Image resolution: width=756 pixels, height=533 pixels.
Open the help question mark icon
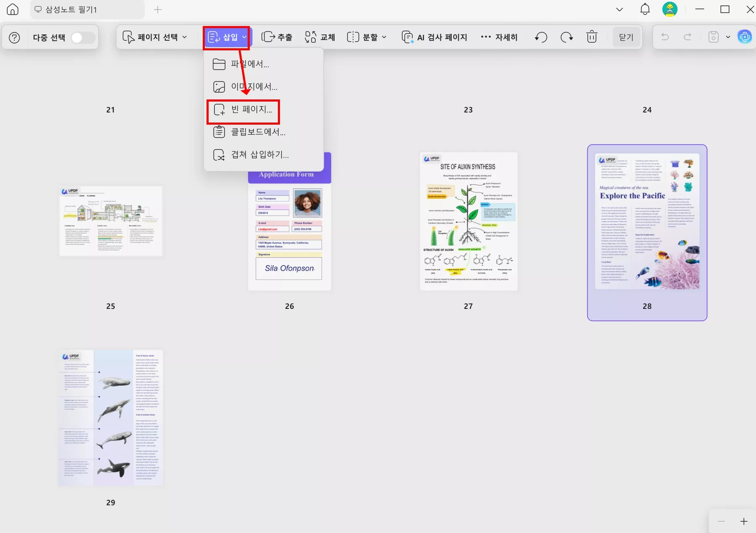coord(14,37)
